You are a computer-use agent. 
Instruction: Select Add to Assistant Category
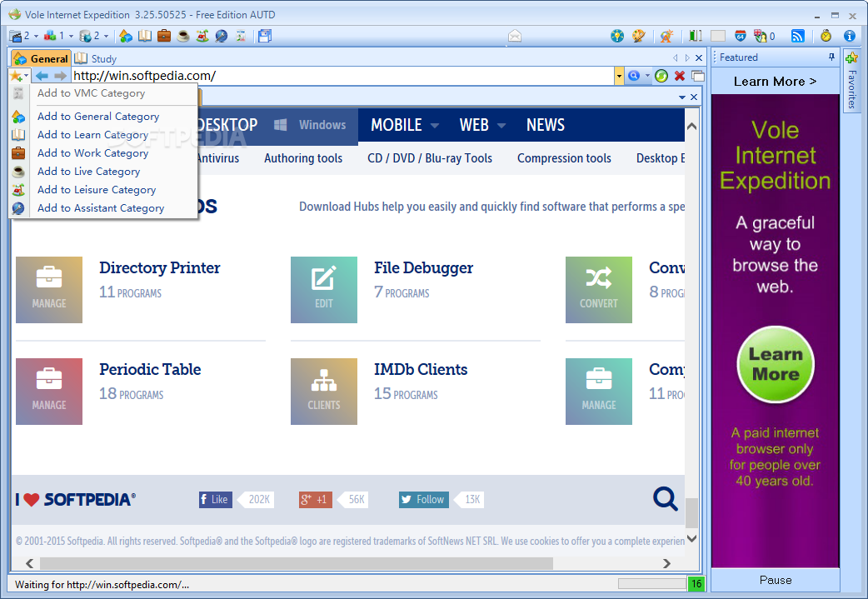(101, 207)
